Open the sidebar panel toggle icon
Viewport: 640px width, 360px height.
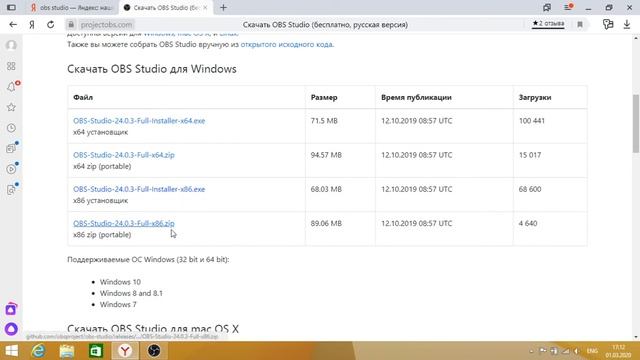click(11, 7)
